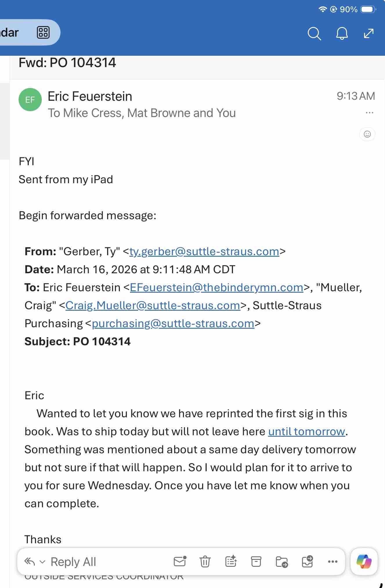Tap the purchasing@suttle-straus.com link
The height and width of the screenshot is (588, 385).
tap(173, 323)
